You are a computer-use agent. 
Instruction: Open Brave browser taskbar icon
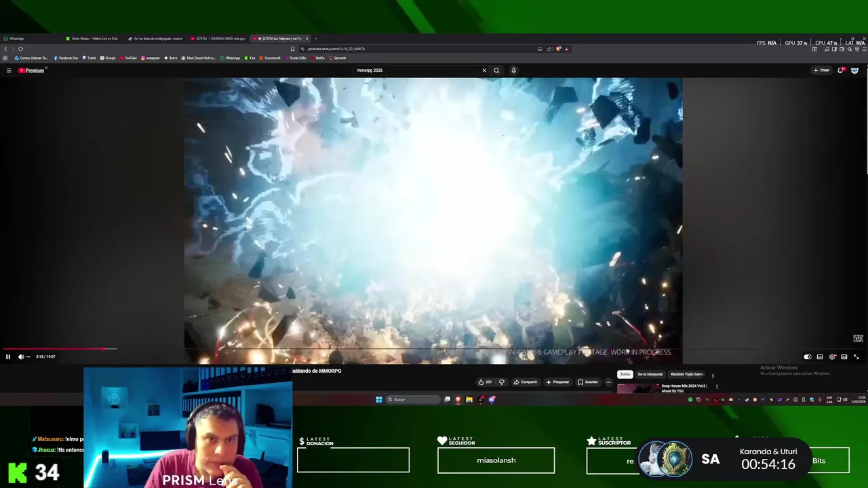click(458, 399)
